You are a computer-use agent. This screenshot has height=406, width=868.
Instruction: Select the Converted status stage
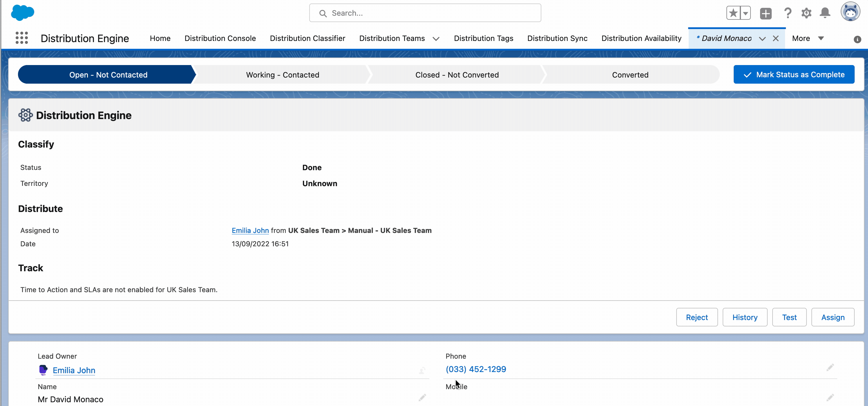coord(630,75)
